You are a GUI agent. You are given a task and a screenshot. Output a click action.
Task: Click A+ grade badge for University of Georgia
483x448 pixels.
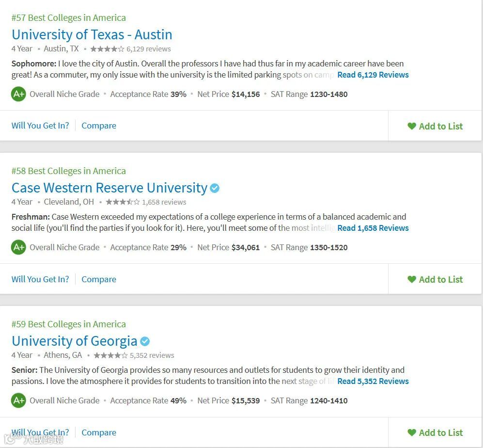pos(18,400)
